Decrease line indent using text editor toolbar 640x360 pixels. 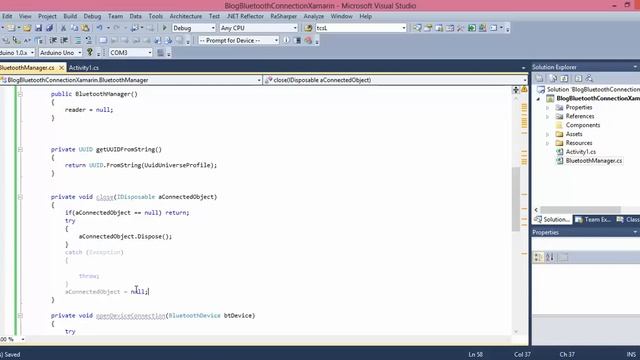53,40
